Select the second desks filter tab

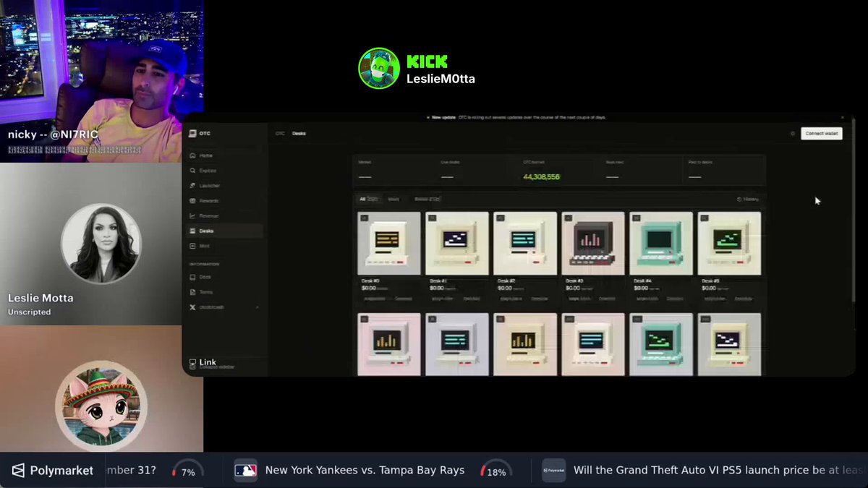tap(393, 199)
